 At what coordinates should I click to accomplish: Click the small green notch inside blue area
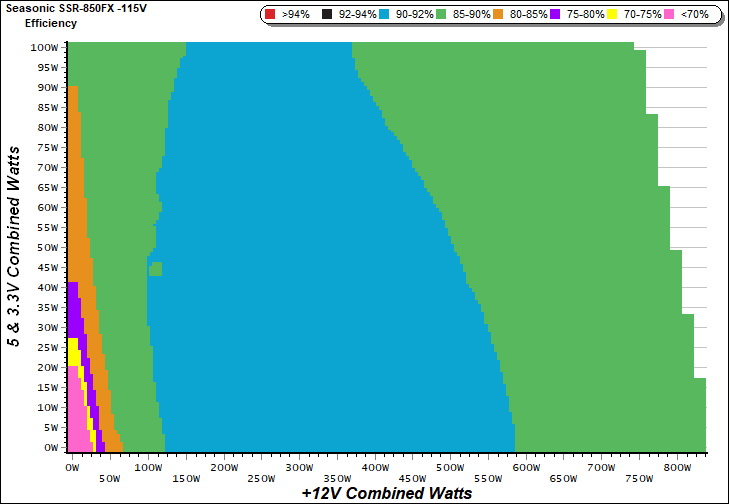tap(155, 268)
